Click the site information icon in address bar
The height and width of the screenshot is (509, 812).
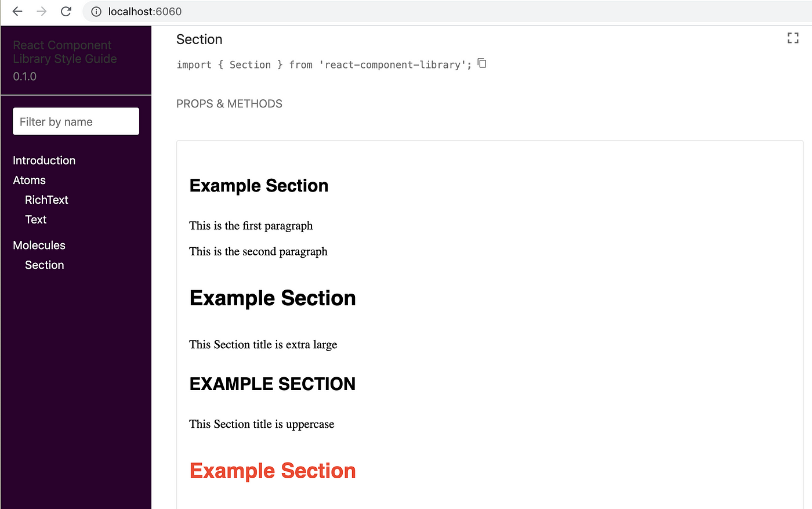click(x=96, y=12)
